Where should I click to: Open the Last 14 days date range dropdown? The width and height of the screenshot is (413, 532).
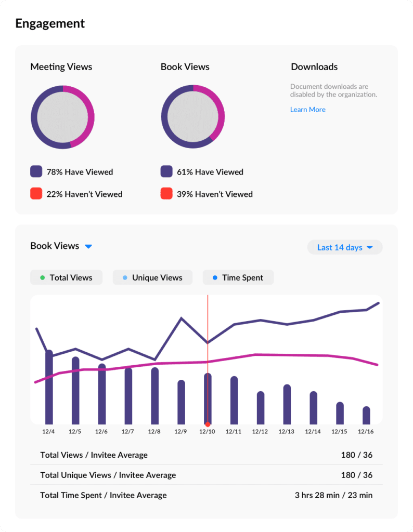[344, 247]
